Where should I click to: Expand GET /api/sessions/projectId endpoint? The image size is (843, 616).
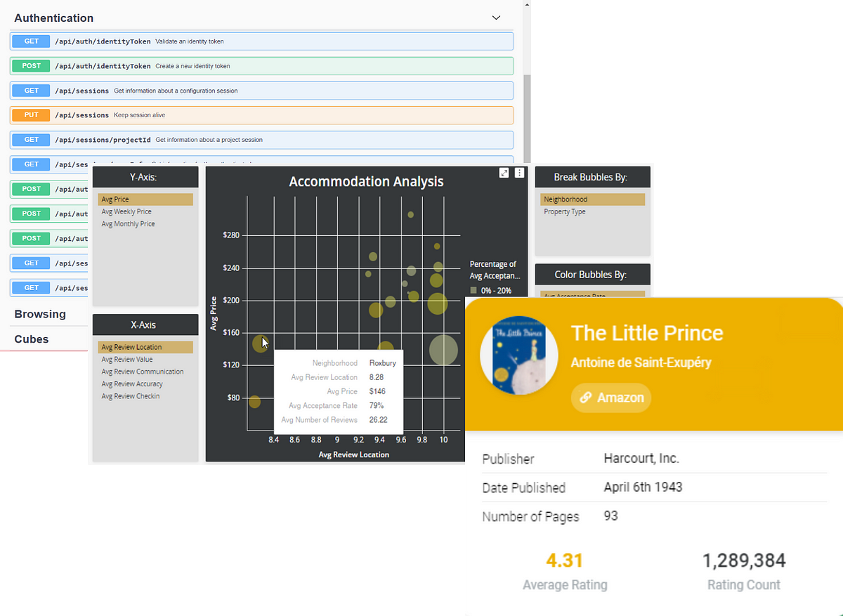[x=261, y=140]
